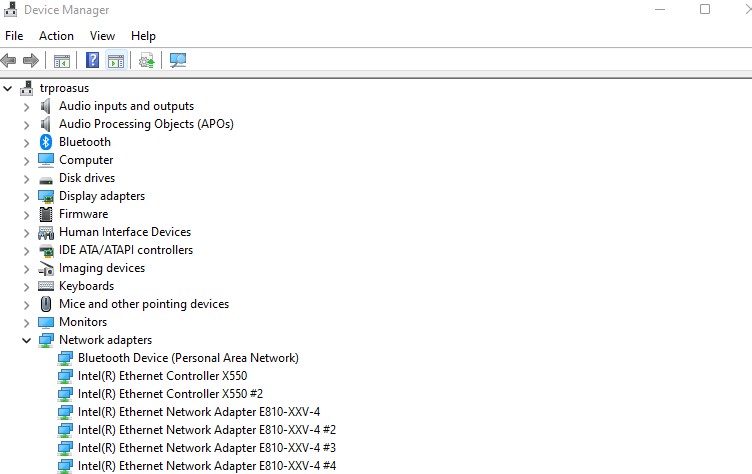Open the View menu
Image resolution: width=752 pixels, height=474 pixels.
102,36
